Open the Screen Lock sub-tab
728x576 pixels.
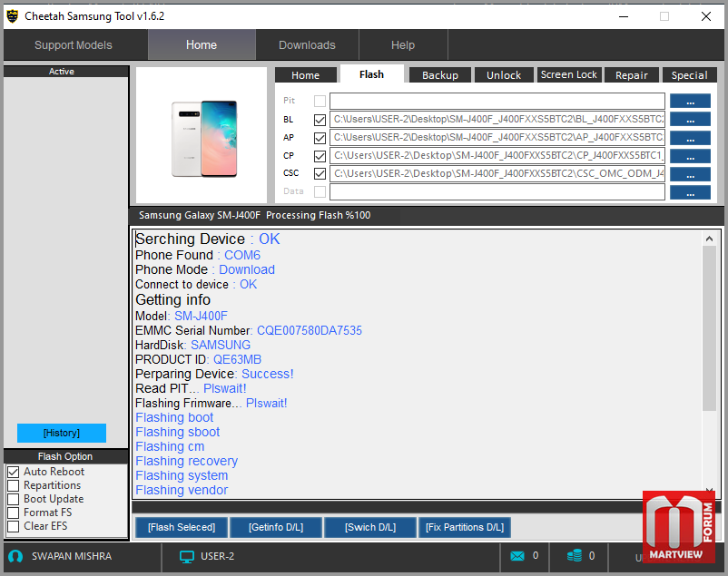[569, 74]
